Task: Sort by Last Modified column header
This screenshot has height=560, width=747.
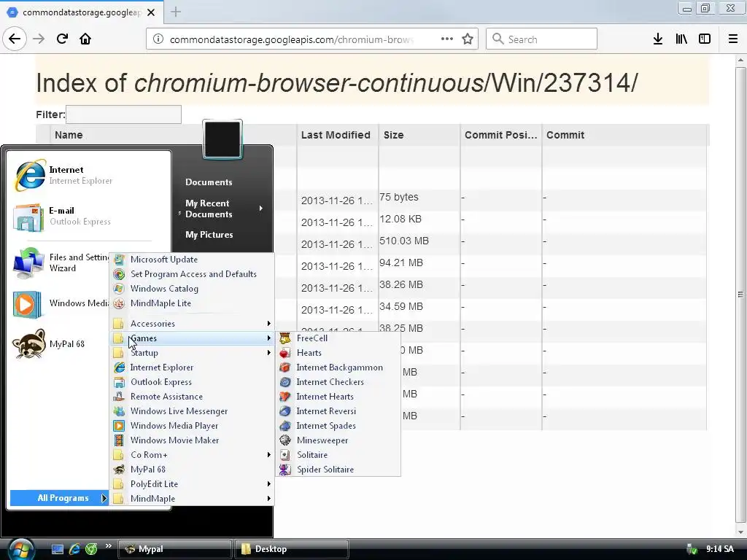Action: click(x=338, y=135)
